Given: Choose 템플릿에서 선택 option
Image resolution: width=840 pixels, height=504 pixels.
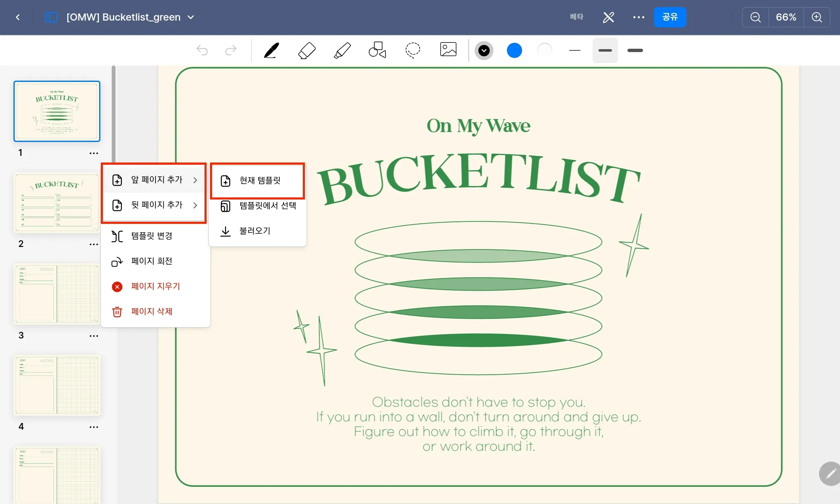Looking at the screenshot, I should [267, 206].
